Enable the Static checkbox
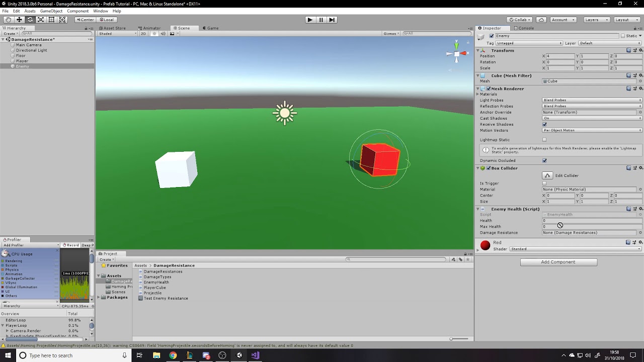This screenshot has height=362, width=644. (x=623, y=36)
